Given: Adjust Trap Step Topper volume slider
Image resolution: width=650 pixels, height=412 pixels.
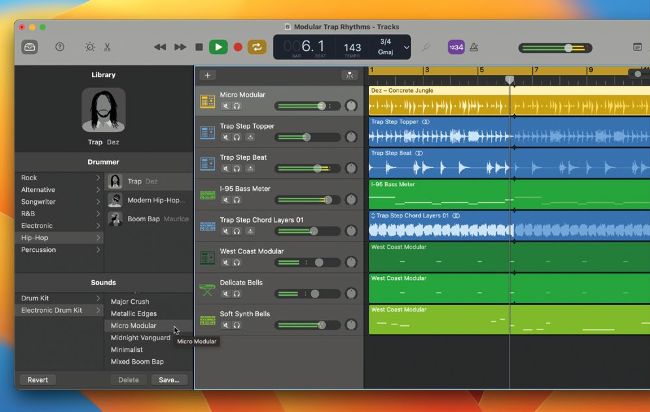Looking at the screenshot, I should pos(307,137).
